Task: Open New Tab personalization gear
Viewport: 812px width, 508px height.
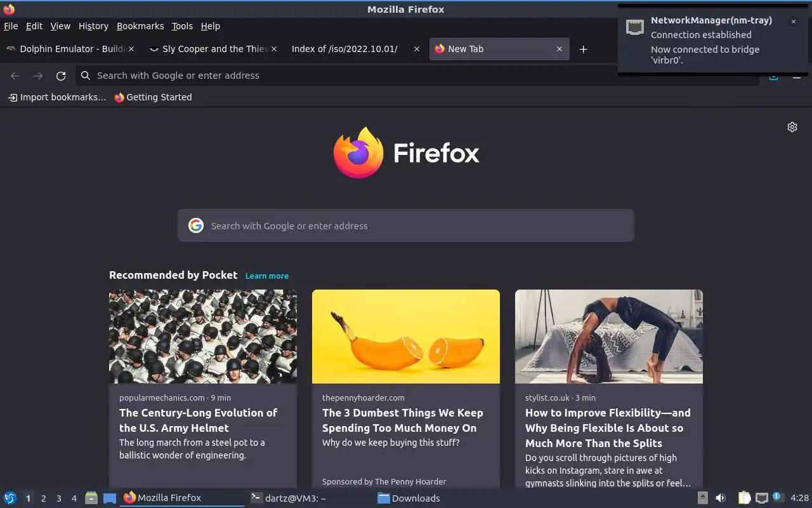Action: pos(792,127)
